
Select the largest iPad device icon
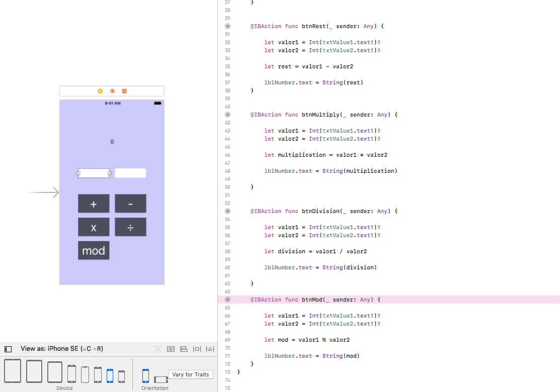coord(13,370)
